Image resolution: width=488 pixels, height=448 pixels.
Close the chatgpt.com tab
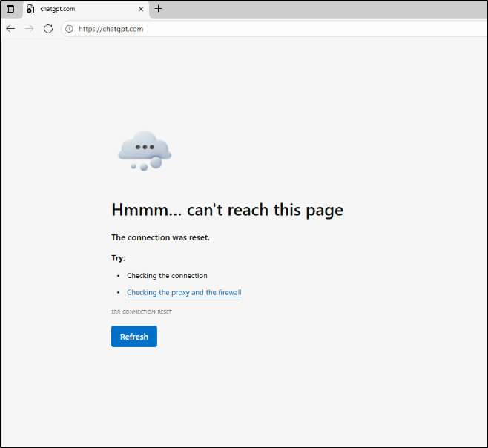point(141,9)
